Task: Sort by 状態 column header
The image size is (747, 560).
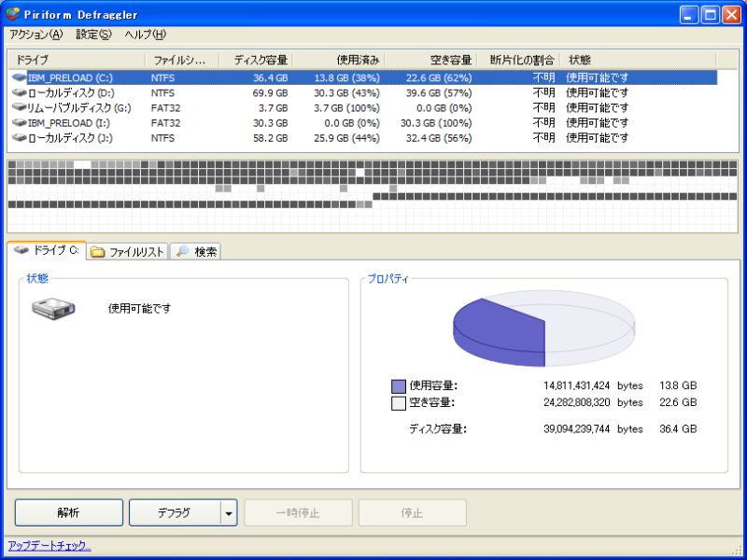Action: point(639,60)
